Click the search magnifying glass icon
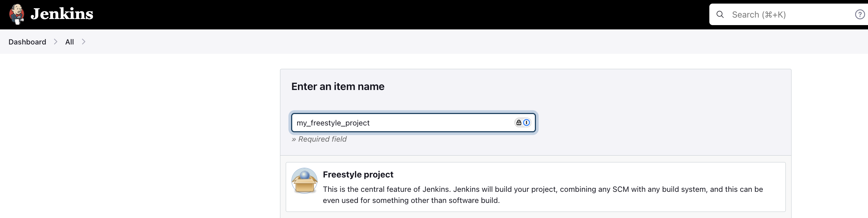This screenshot has height=218, width=868. tap(720, 14)
